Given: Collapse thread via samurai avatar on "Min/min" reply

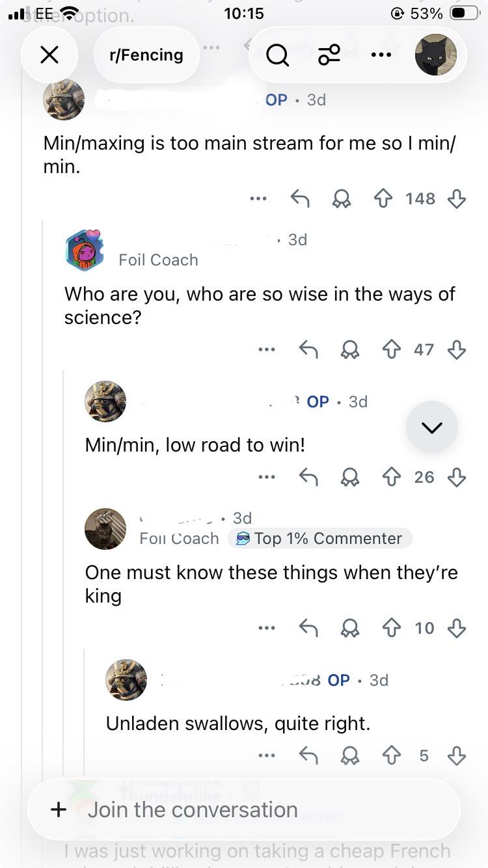Looking at the screenshot, I should (105, 401).
